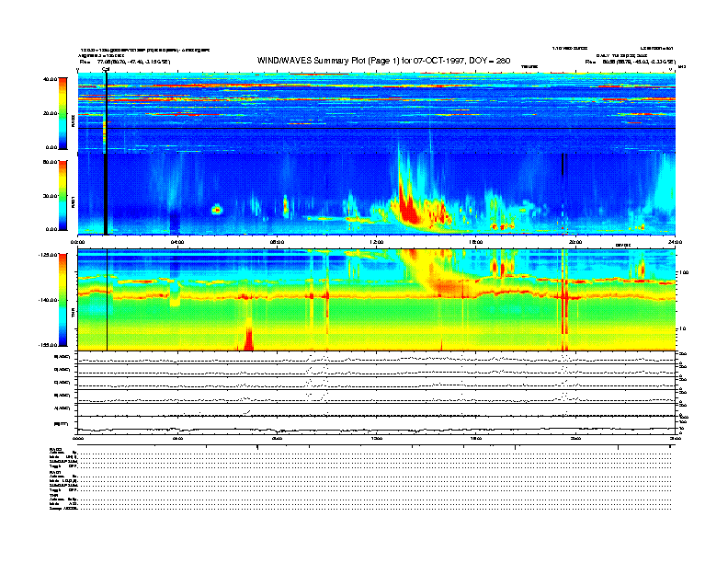Click the top dotted line-plot strip below TNR
728x563 pixels.
point(377,358)
